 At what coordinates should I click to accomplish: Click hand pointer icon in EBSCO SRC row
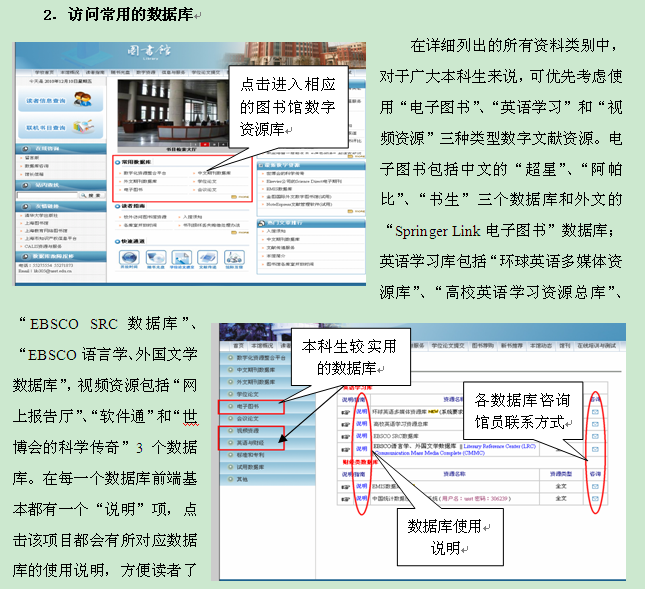[x=345, y=437]
